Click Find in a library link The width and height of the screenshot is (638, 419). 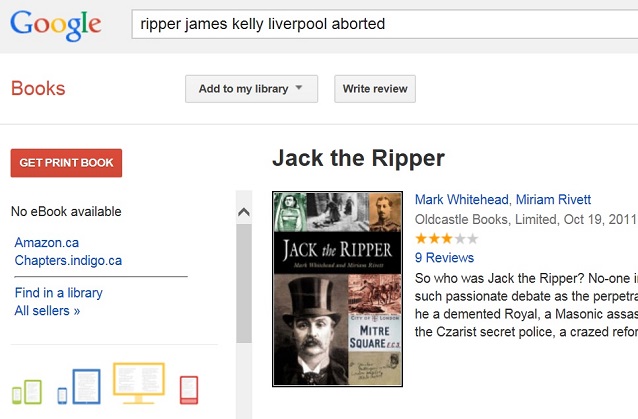(x=59, y=293)
